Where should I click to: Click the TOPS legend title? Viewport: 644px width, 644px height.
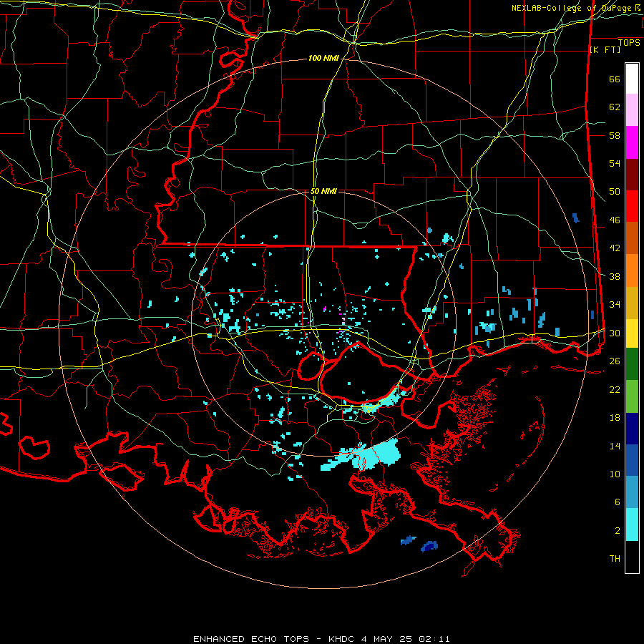click(629, 42)
